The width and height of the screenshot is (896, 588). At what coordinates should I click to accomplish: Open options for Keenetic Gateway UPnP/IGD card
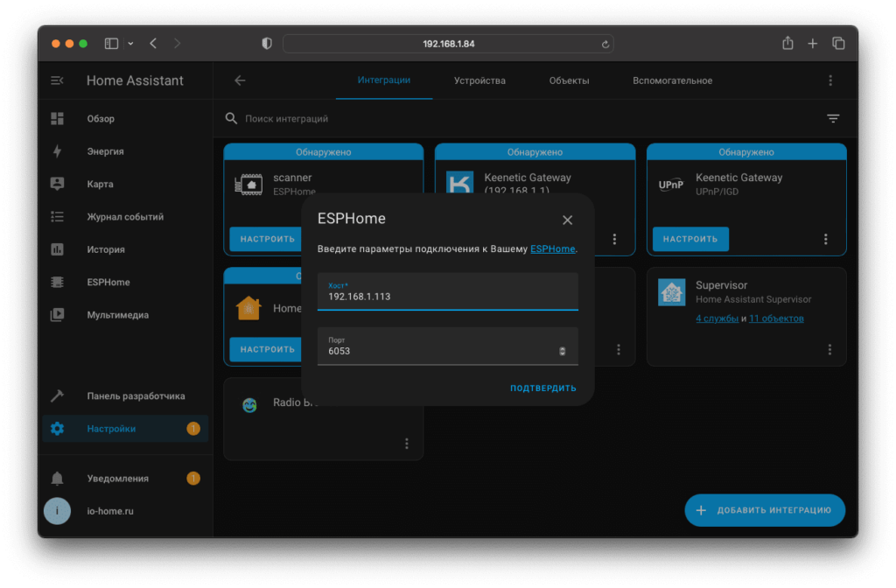(826, 239)
